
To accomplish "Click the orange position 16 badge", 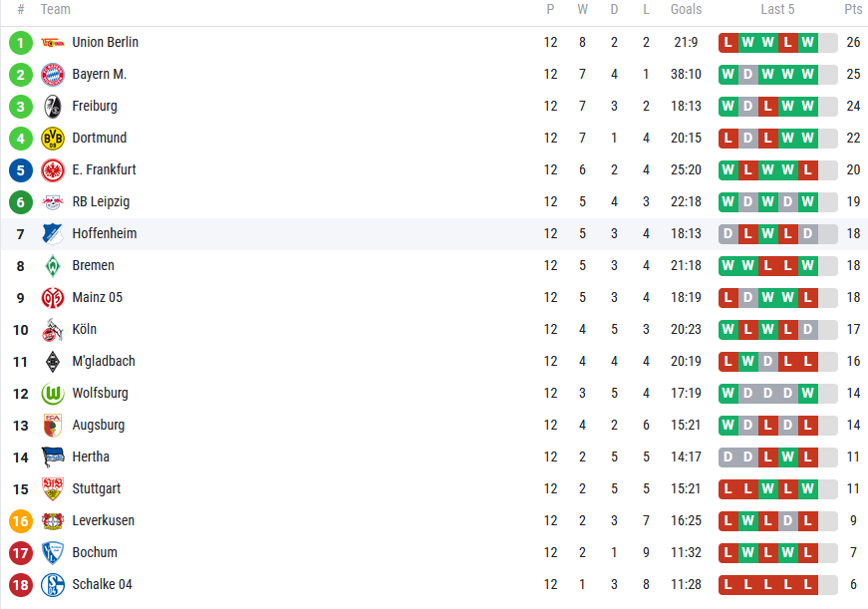I will click(x=21, y=521).
